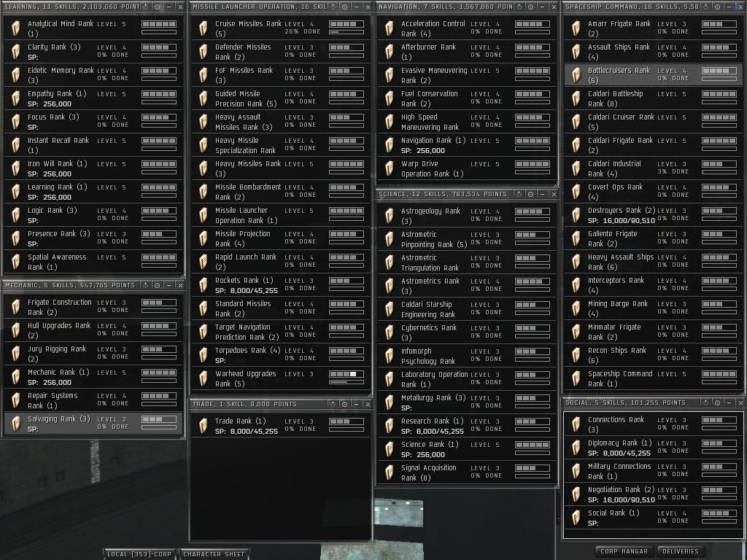Click the Torpedoes skill book icon

click(x=204, y=355)
